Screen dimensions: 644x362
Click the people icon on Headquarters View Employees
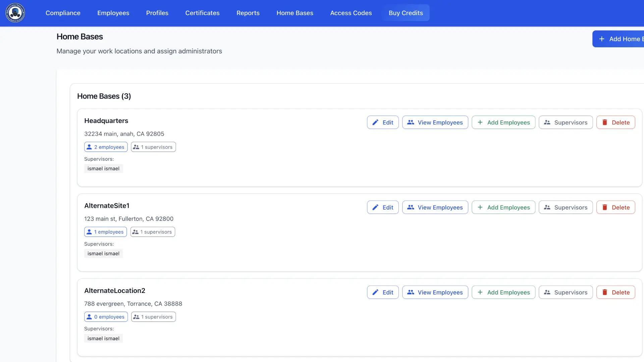[411, 122]
